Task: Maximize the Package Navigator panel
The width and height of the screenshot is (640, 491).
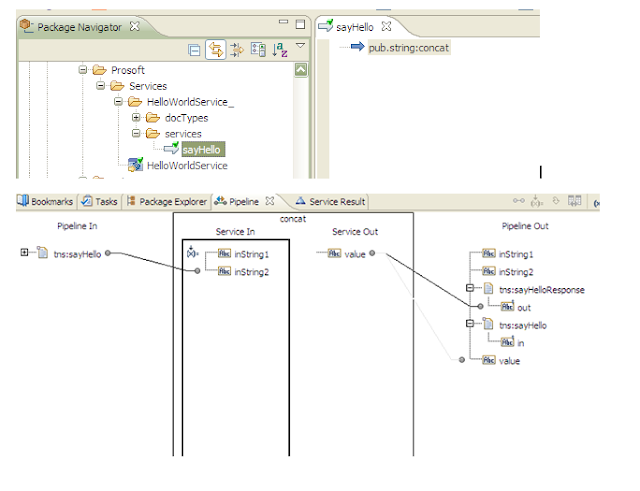Action: (300, 24)
